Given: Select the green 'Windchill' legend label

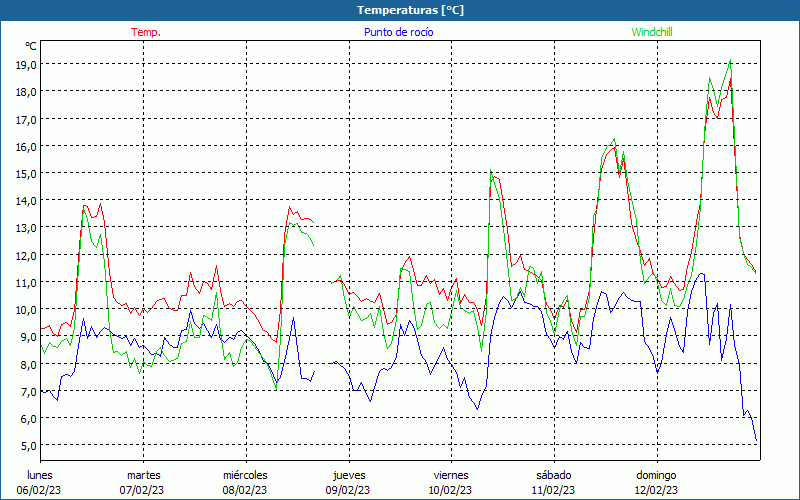Looking at the screenshot, I should coord(652,32).
